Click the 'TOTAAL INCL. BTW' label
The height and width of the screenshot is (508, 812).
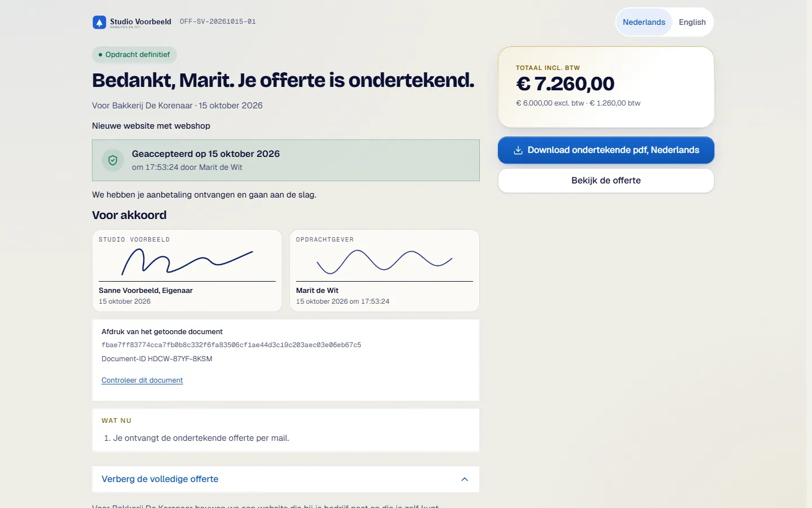pos(548,68)
